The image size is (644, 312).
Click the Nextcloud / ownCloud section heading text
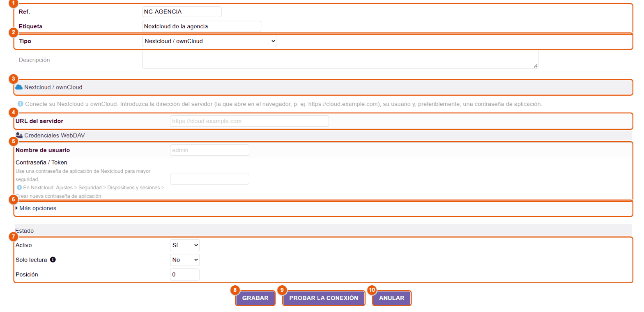click(x=53, y=87)
